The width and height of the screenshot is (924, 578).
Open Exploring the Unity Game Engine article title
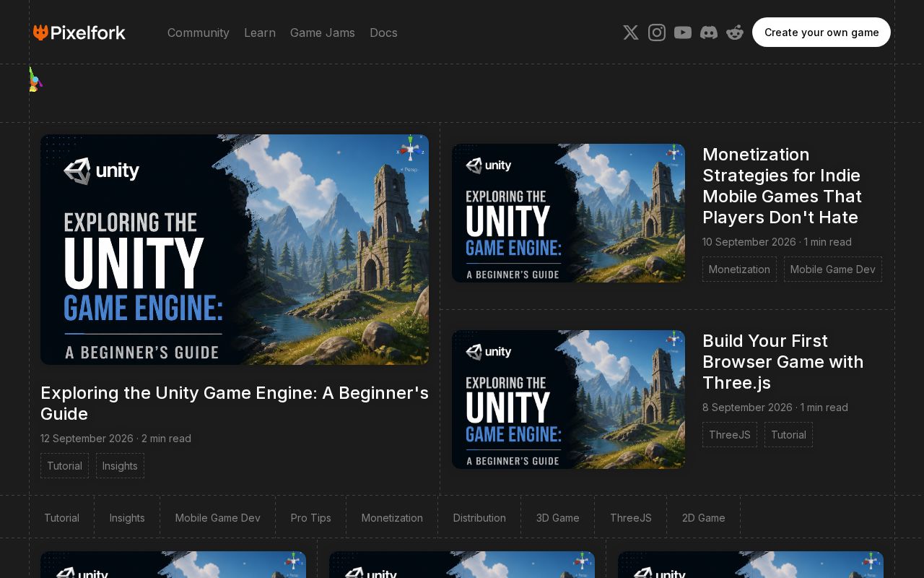click(x=235, y=403)
